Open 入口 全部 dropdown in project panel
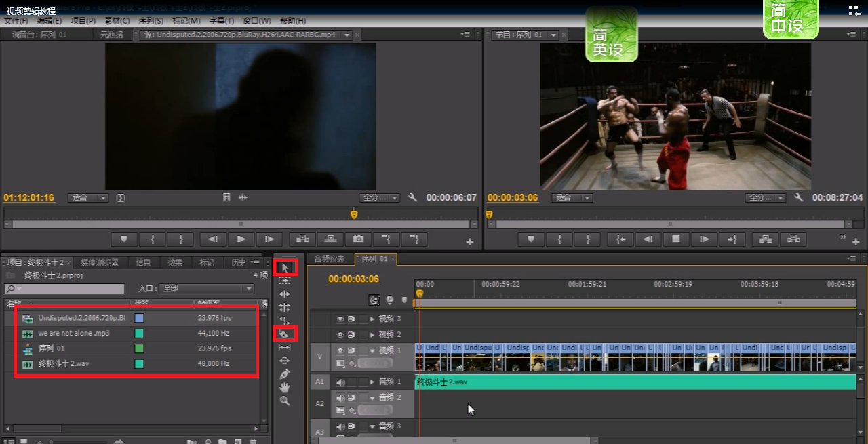This screenshot has height=444, width=868. click(x=207, y=289)
